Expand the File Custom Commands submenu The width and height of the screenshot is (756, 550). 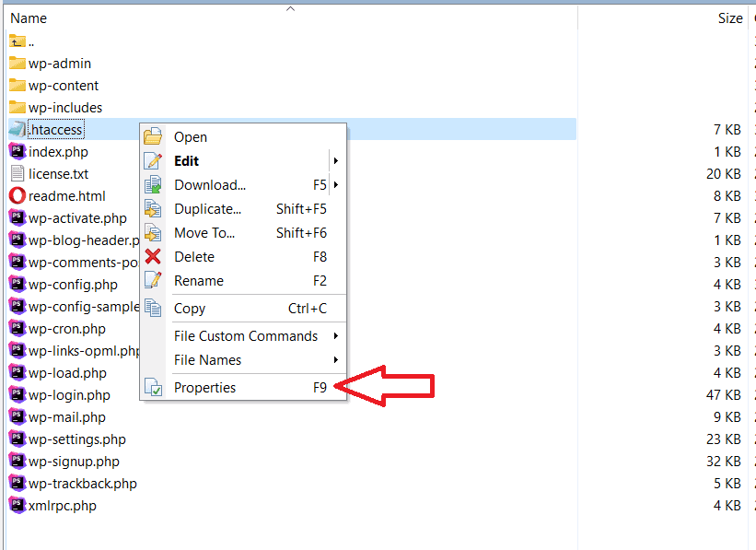(x=336, y=336)
